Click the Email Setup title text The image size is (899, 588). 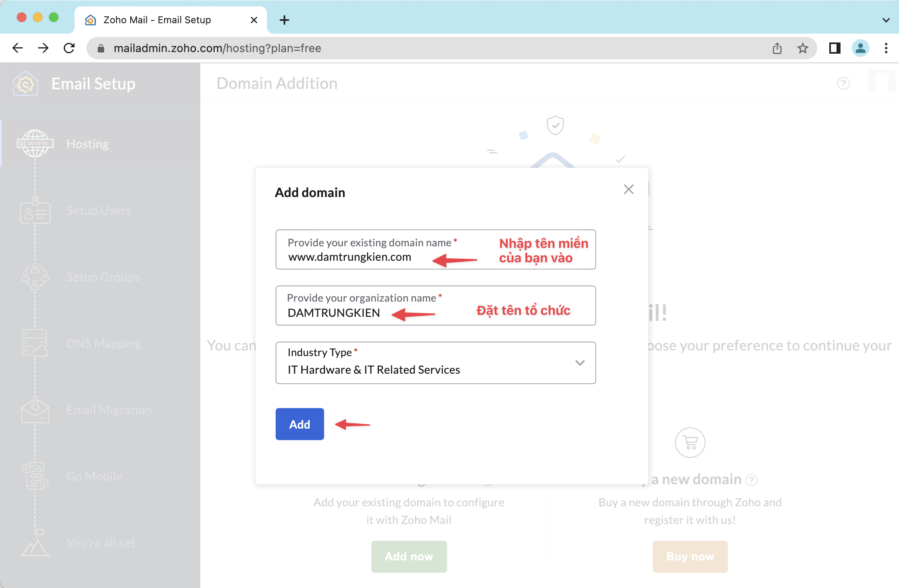point(93,84)
